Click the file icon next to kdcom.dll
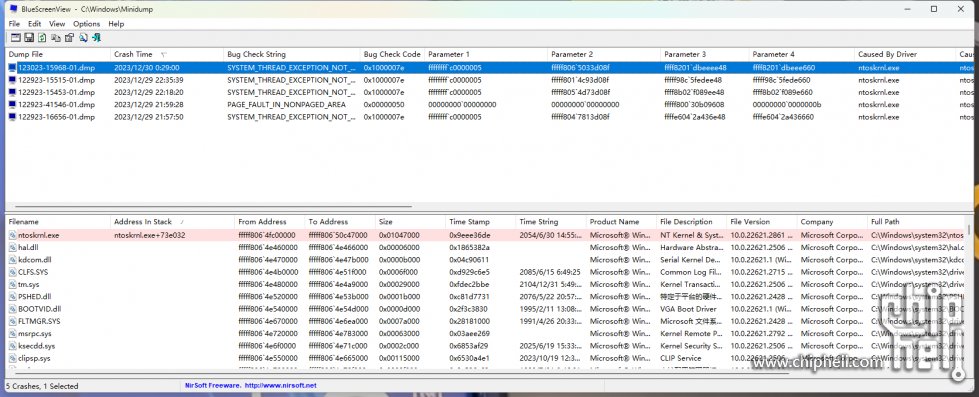 click(x=12, y=260)
